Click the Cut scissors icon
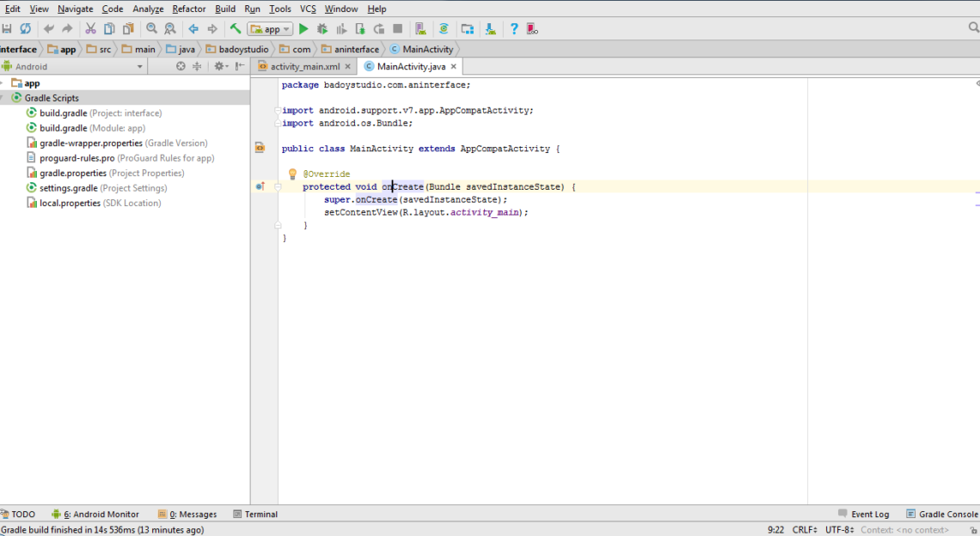The width and height of the screenshot is (980, 536). tap(90, 29)
